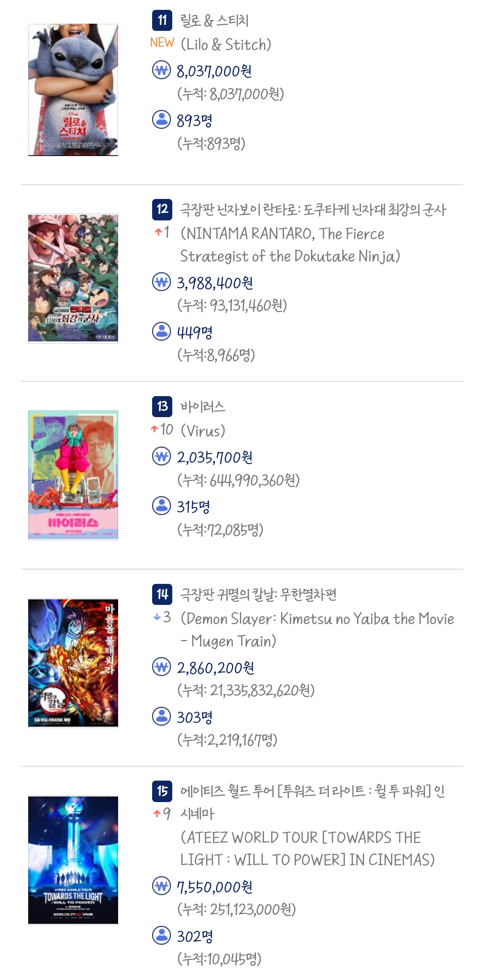Click the won icon beside 2,860,200원

[162, 667]
